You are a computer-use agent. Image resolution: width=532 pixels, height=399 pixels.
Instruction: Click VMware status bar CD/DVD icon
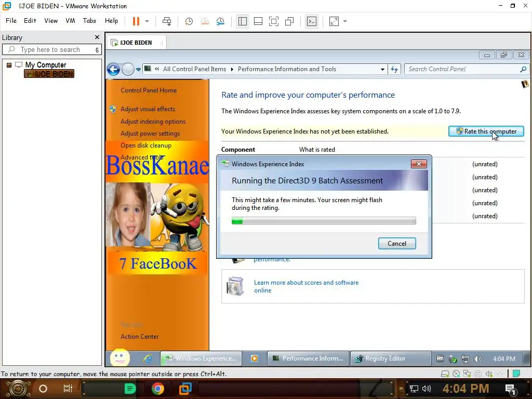(x=456, y=374)
